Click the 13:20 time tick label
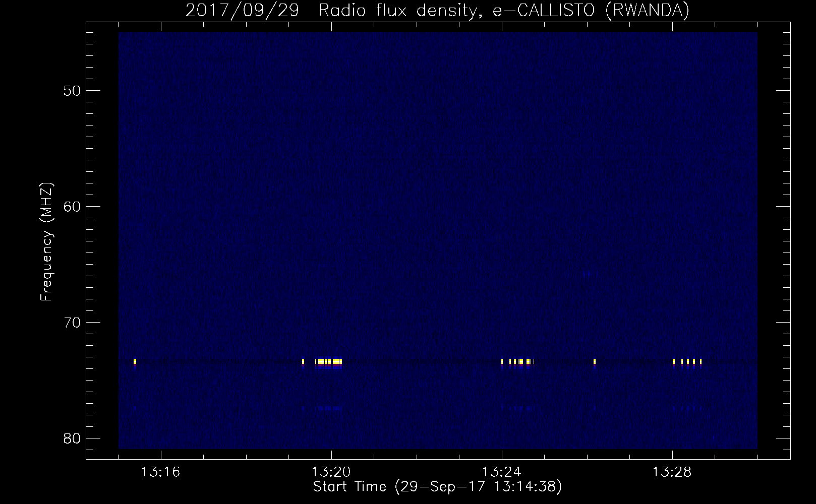Viewport: 816px width, 504px height. 331,472
